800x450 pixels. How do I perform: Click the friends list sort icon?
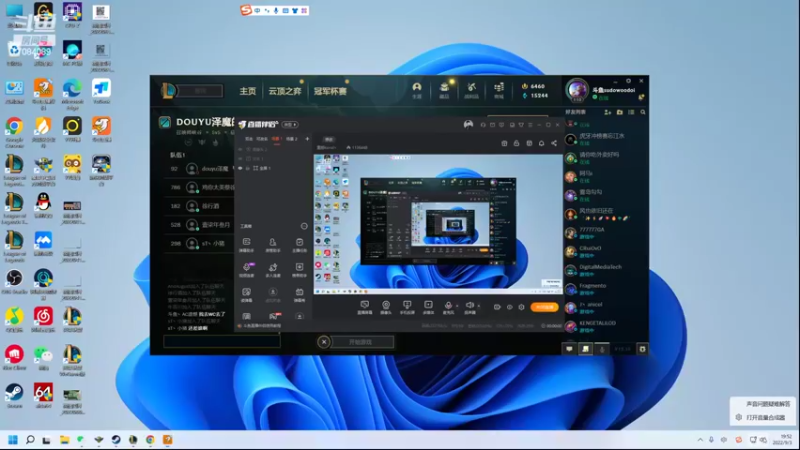point(631,112)
